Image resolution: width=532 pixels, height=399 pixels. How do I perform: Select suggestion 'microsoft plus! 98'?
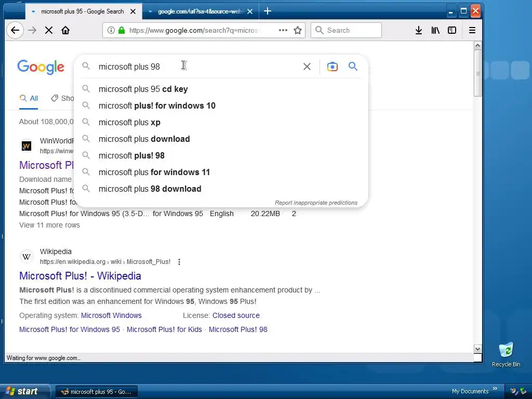point(221,155)
